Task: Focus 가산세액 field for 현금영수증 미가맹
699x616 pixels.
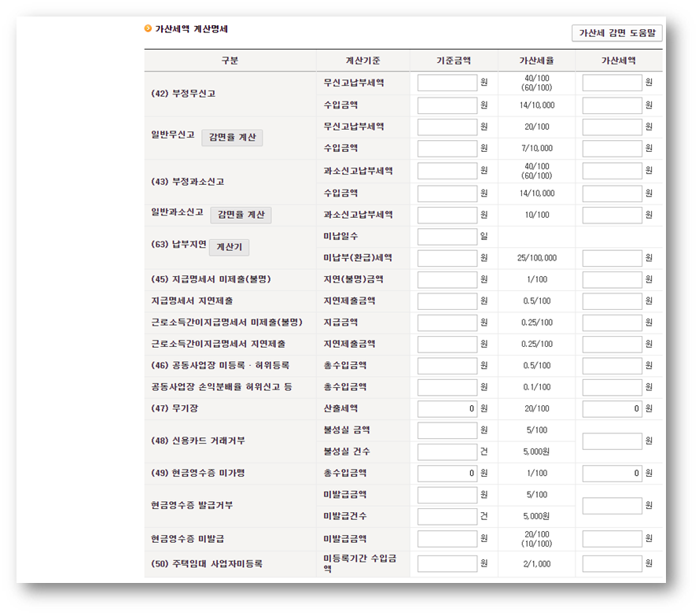Action: (x=612, y=474)
